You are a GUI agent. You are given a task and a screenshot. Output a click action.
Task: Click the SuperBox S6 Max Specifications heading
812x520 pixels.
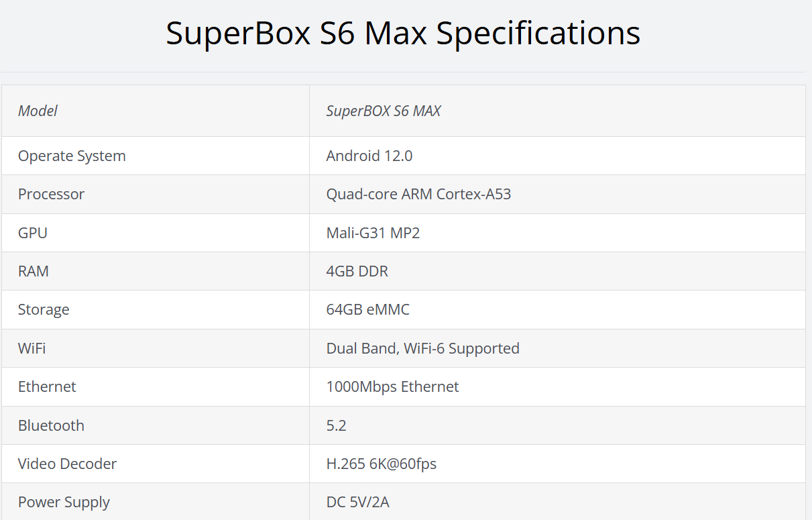[403, 32]
